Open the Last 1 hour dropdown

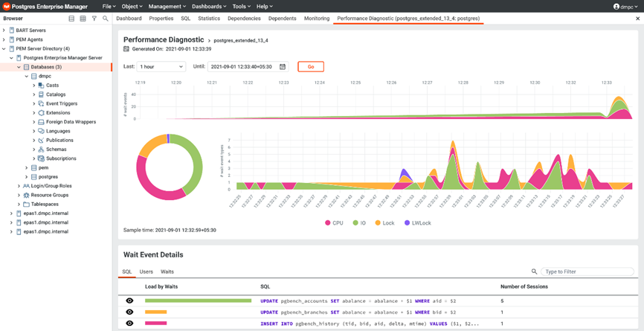[161, 66]
